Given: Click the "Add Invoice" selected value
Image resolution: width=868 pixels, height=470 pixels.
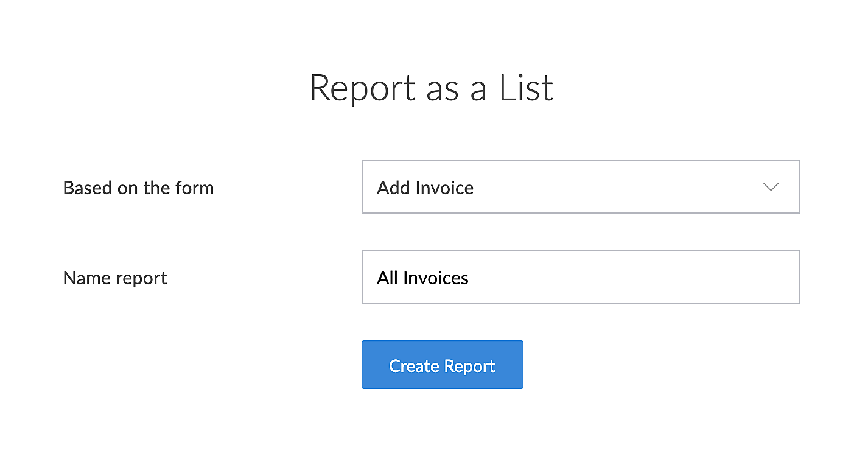Looking at the screenshot, I should point(425,188).
